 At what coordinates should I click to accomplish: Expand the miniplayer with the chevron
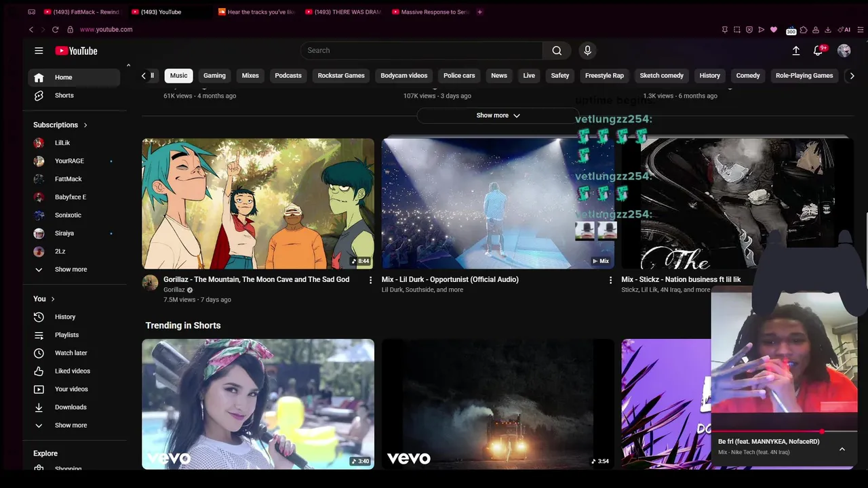842,449
